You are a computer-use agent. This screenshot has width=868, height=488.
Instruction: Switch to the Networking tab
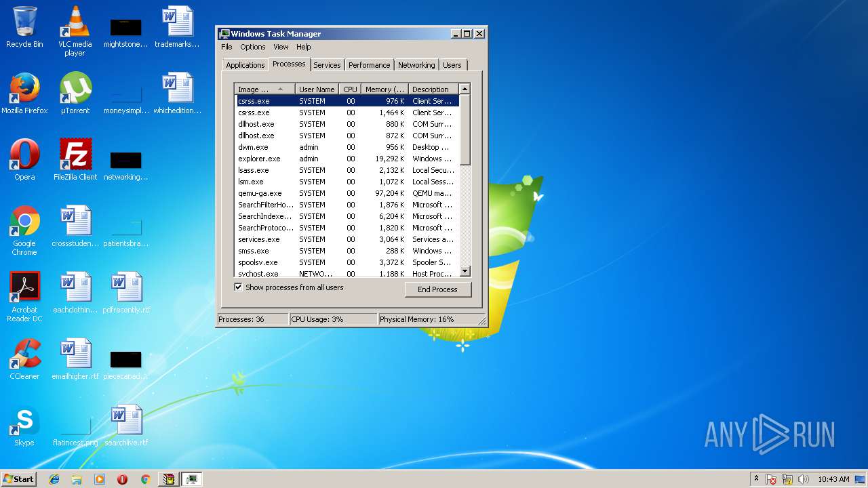point(416,65)
